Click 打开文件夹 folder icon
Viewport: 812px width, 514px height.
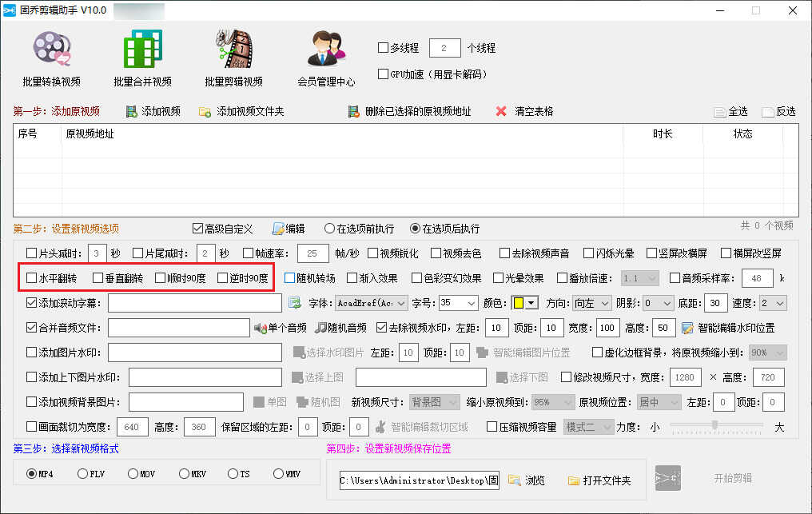click(574, 480)
